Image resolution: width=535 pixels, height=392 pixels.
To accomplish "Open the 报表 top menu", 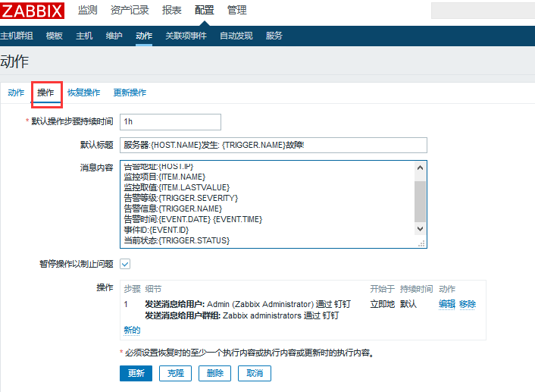I will (x=171, y=11).
